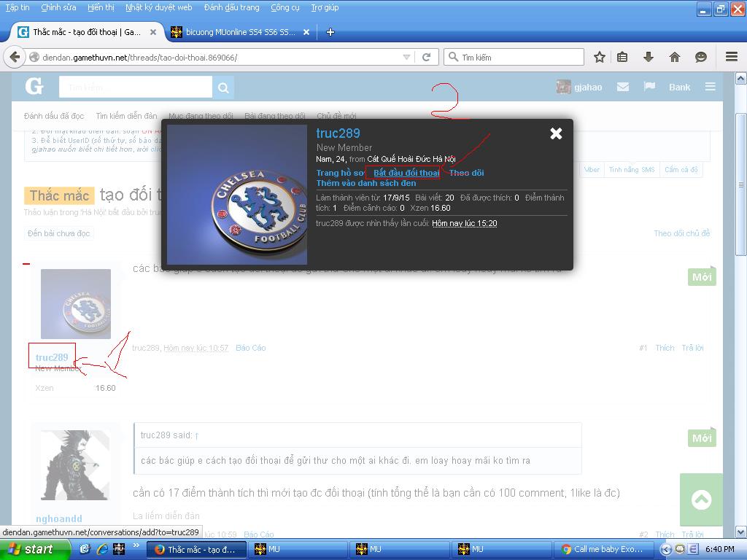Click the 'Cấm cá độ' tab button
The width and height of the screenshot is (747, 560).
[681, 169]
